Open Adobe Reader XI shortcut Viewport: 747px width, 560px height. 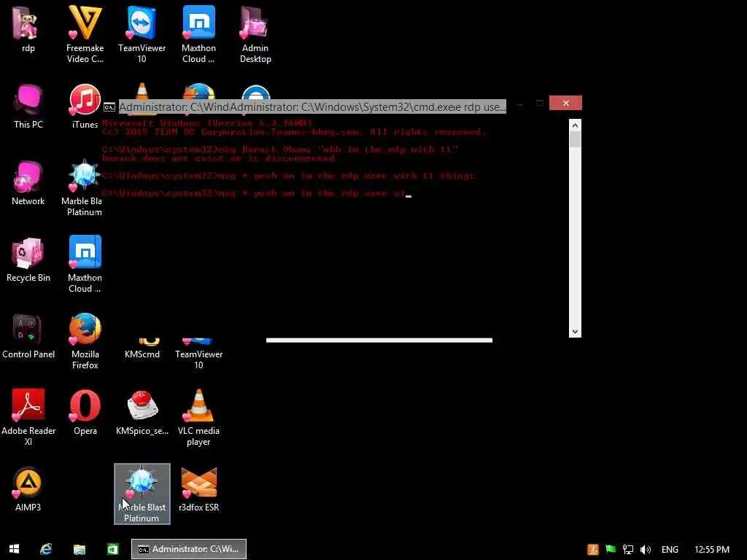[x=28, y=418]
